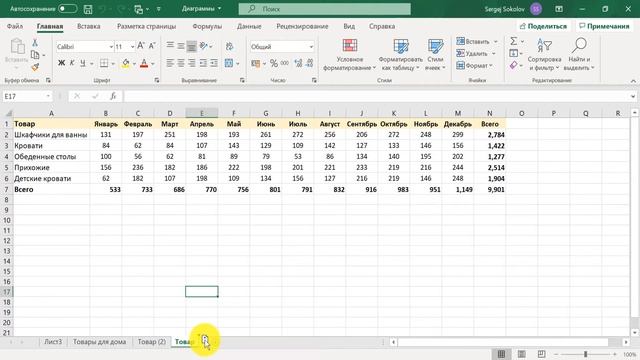The image size is (640, 360).
Task: Align text left in the cell
Action: (170, 63)
